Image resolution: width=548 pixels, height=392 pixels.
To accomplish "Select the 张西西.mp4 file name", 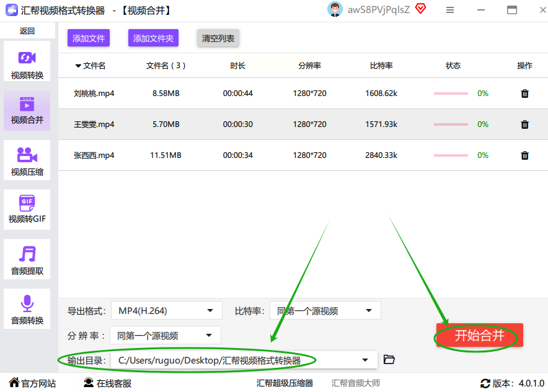I will [x=94, y=155].
